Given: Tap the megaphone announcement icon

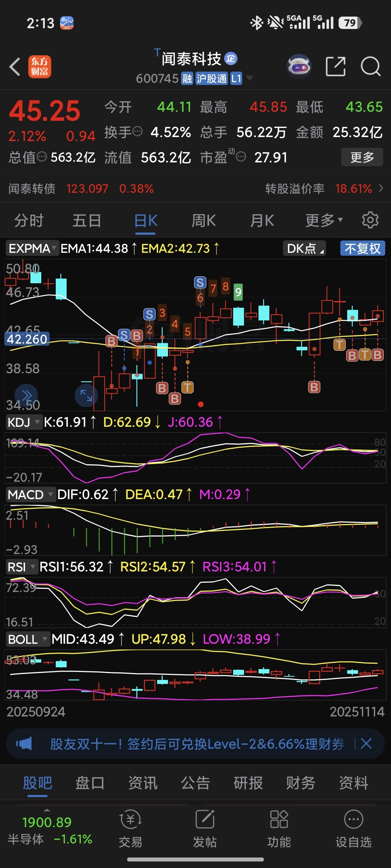Looking at the screenshot, I should coord(24,744).
